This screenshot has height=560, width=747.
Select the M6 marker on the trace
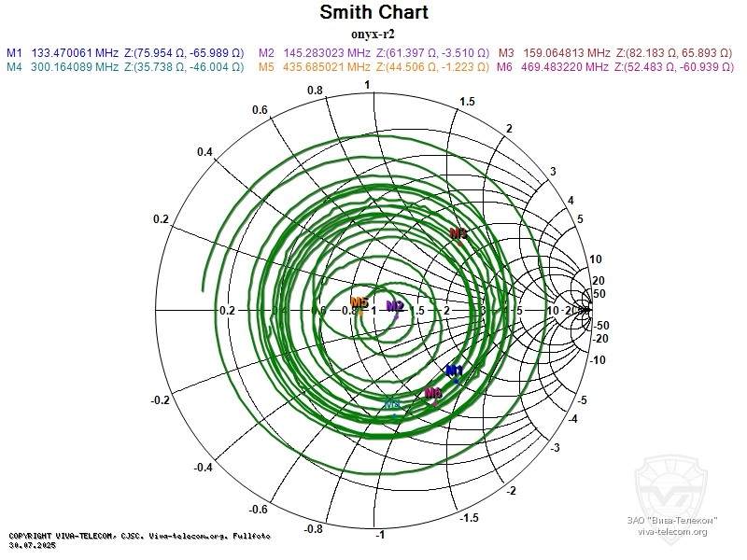click(433, 394)
